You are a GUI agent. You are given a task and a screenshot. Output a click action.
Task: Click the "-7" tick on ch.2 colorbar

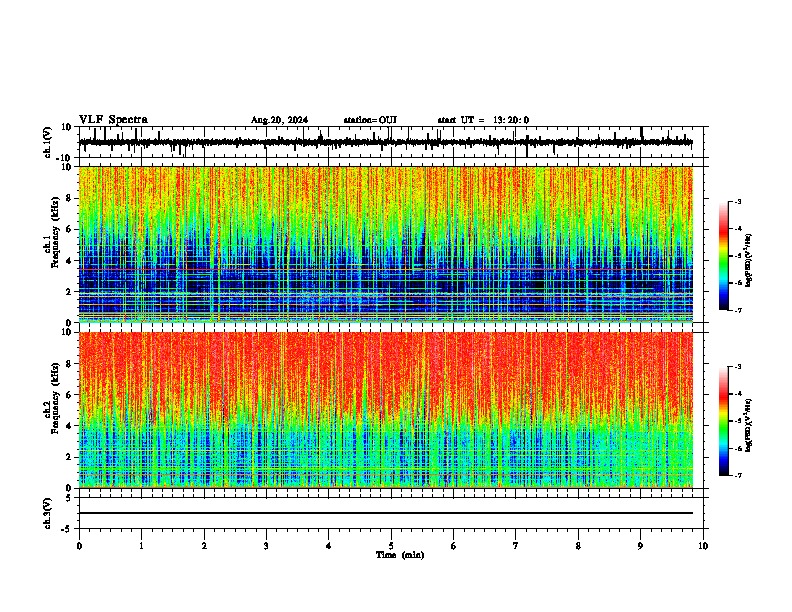738,475
